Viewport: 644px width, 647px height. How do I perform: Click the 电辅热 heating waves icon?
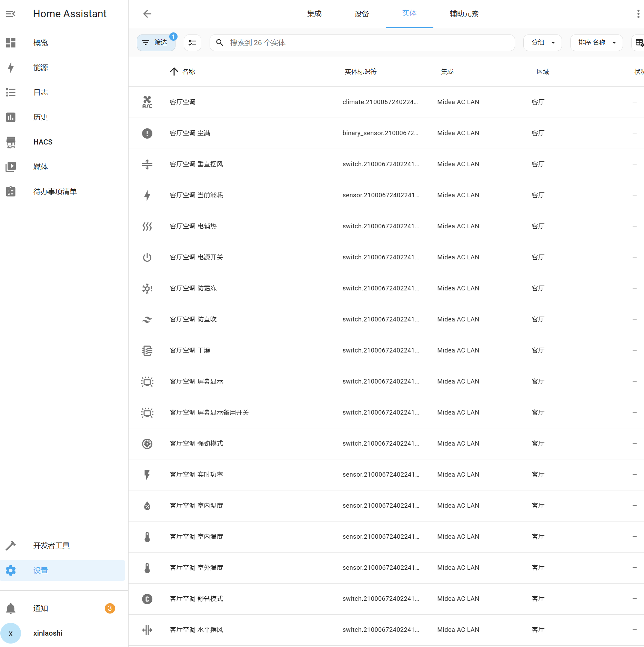click(147, 226)
